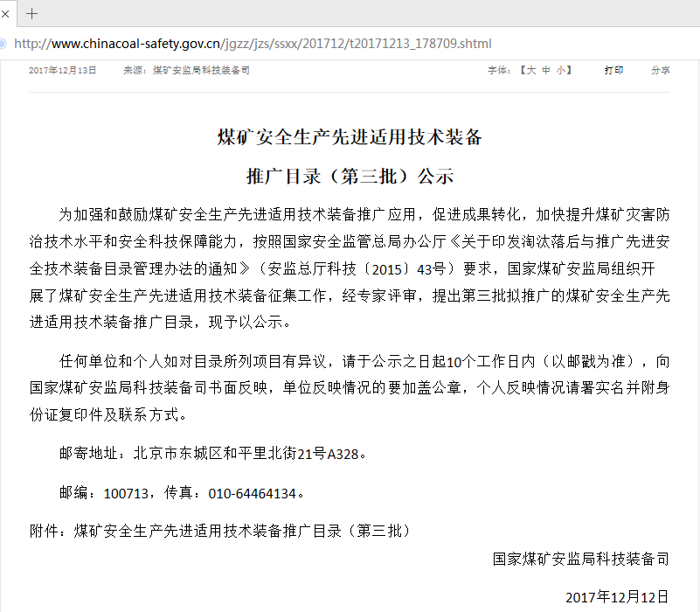Viewport: 700px width, 612px height.
Task: Click the postal code 100713
Action: click(125, 493)
